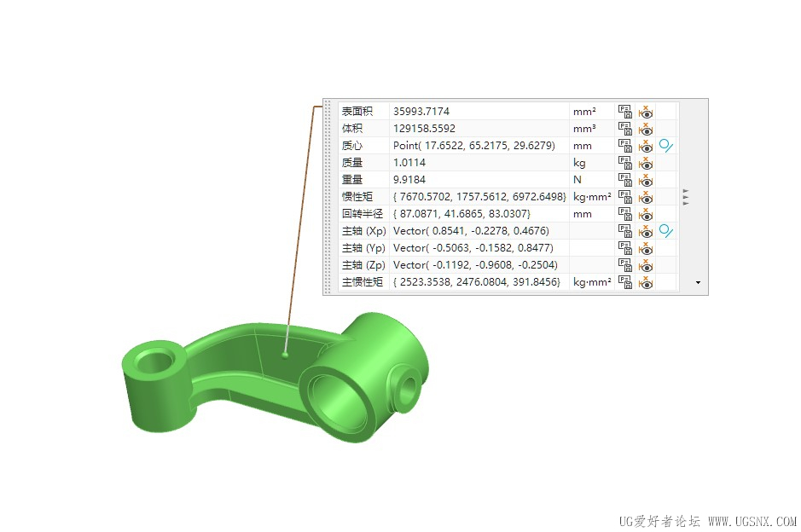Click the kg unit cell for 质量
Image resolution: width=801 pixels, height=532 pixels.
(x=591, y=162)
